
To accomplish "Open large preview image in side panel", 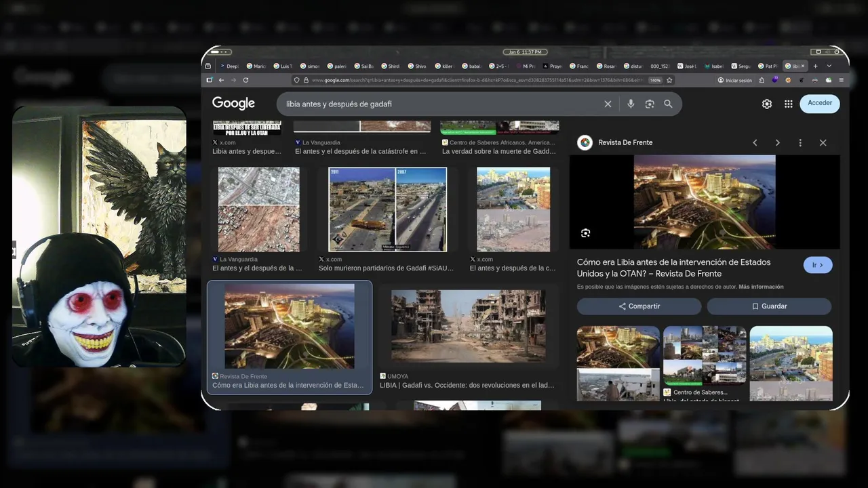I will tap(705, 202).
